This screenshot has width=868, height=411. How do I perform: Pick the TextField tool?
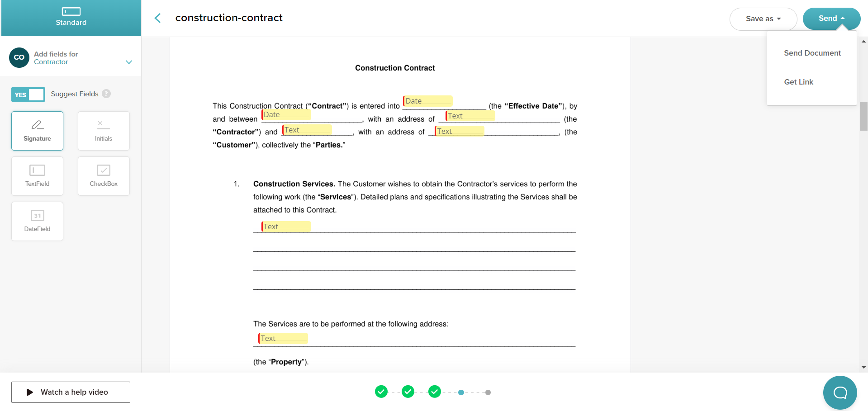pos(37,176)
